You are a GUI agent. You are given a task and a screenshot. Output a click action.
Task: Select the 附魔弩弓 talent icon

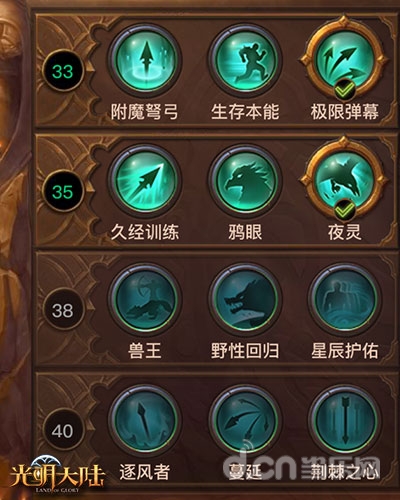tap(145, 60)
